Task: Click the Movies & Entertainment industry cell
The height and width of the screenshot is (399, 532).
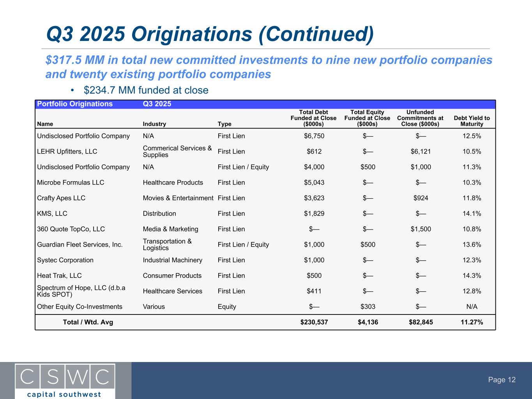Action: (x=178, y=198)
